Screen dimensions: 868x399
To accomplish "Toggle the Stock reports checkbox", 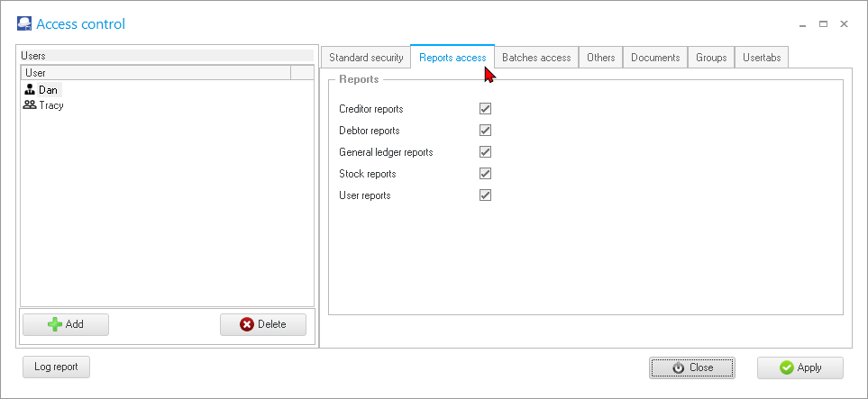I will point(485,174).
